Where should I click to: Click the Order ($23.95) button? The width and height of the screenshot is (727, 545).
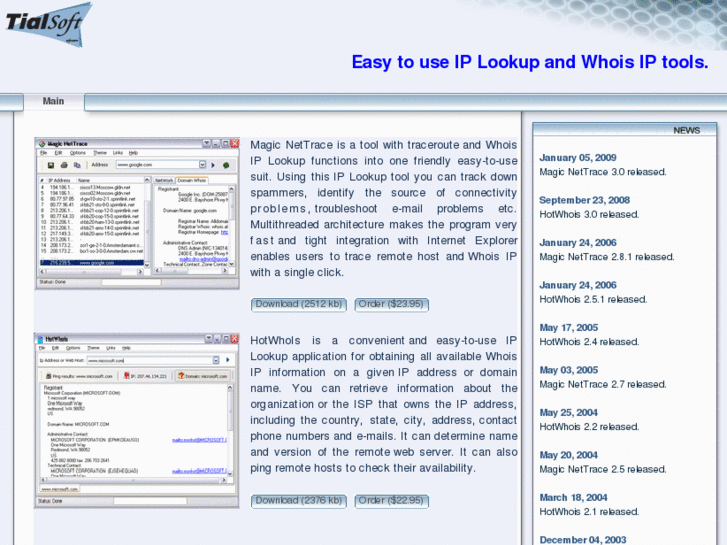click(x=391, y=304)
